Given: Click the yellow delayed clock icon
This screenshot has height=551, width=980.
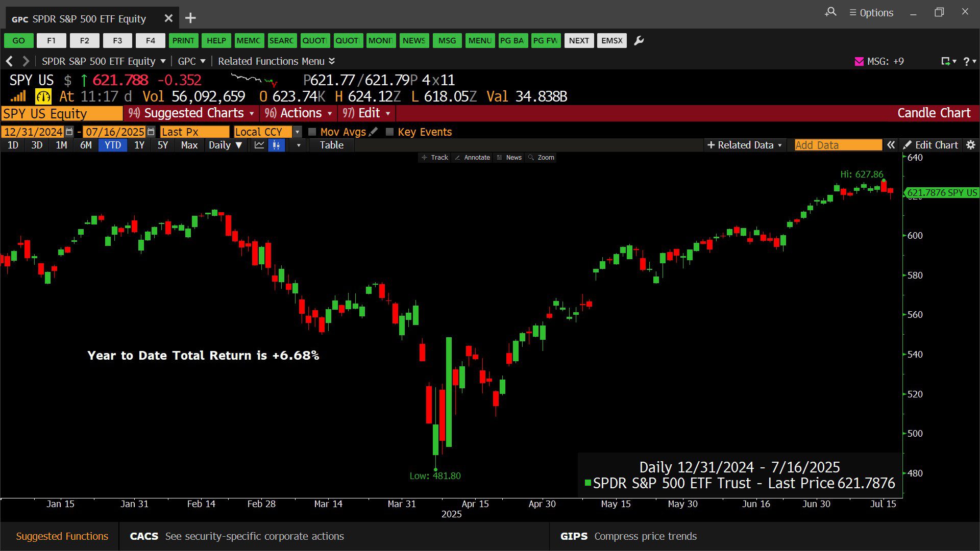Looking at the screenshot, I should pyautogui.click(x=43, y=96).
